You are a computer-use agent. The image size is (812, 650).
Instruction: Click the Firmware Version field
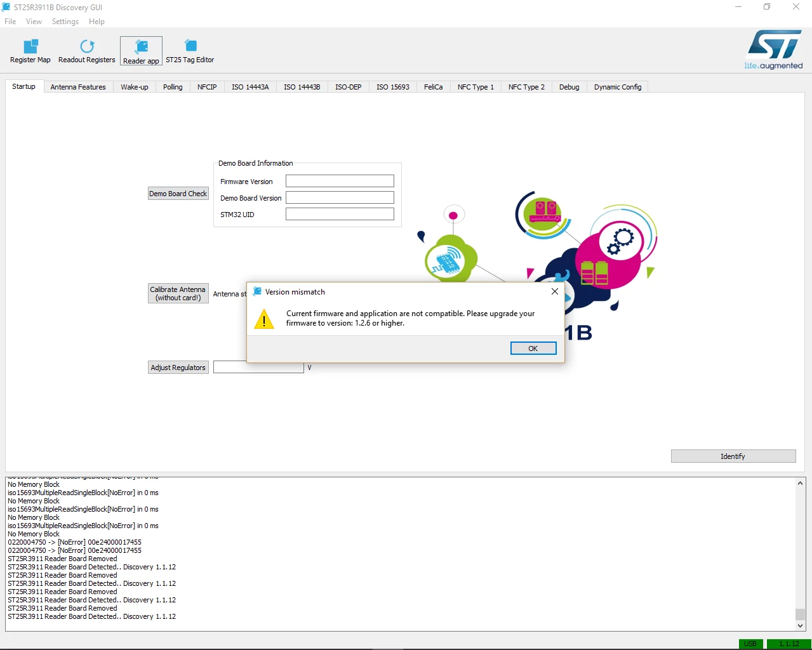coord(340,181)
